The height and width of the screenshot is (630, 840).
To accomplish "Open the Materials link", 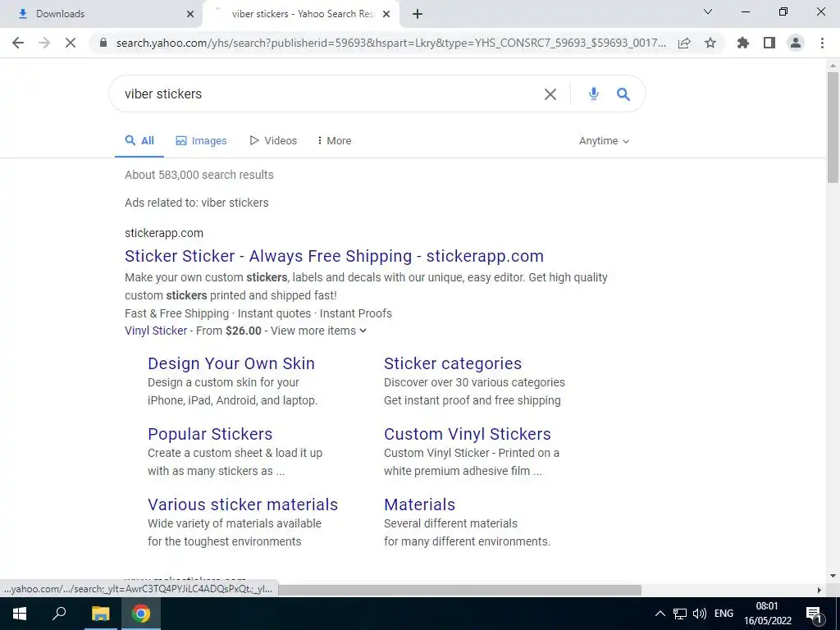I will [419, 504].
